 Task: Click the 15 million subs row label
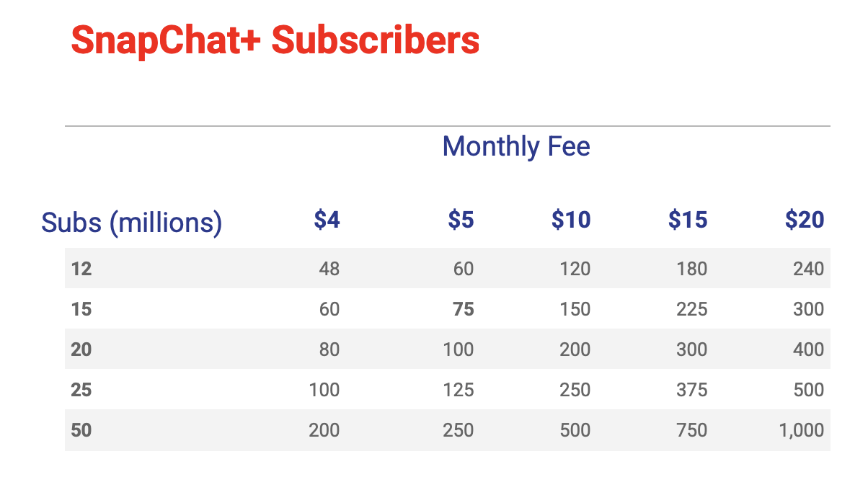tap(81, 309)
